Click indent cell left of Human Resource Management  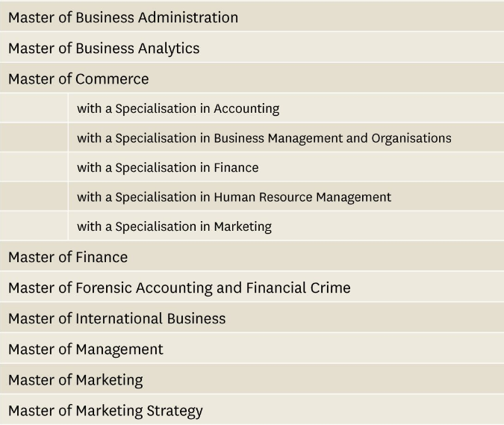[x=34, y=197]
